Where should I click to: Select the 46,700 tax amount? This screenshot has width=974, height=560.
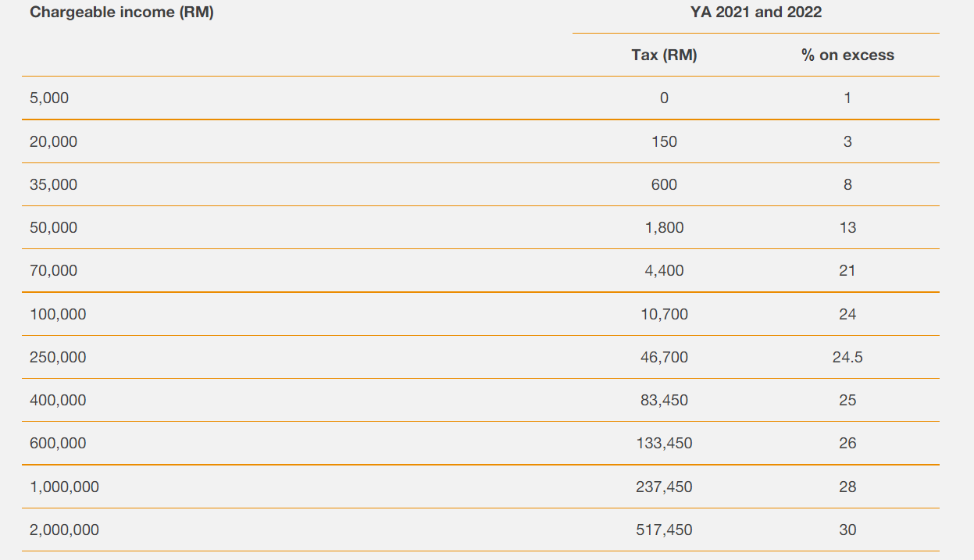click(664, 358)
